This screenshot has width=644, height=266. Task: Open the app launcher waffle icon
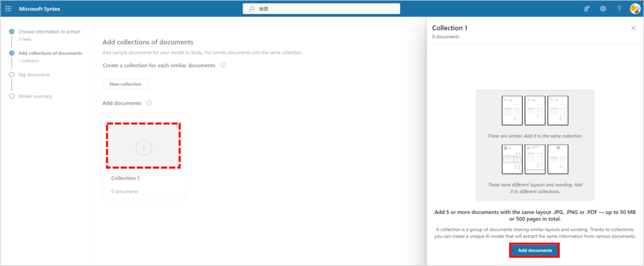(x=8, y=9)
